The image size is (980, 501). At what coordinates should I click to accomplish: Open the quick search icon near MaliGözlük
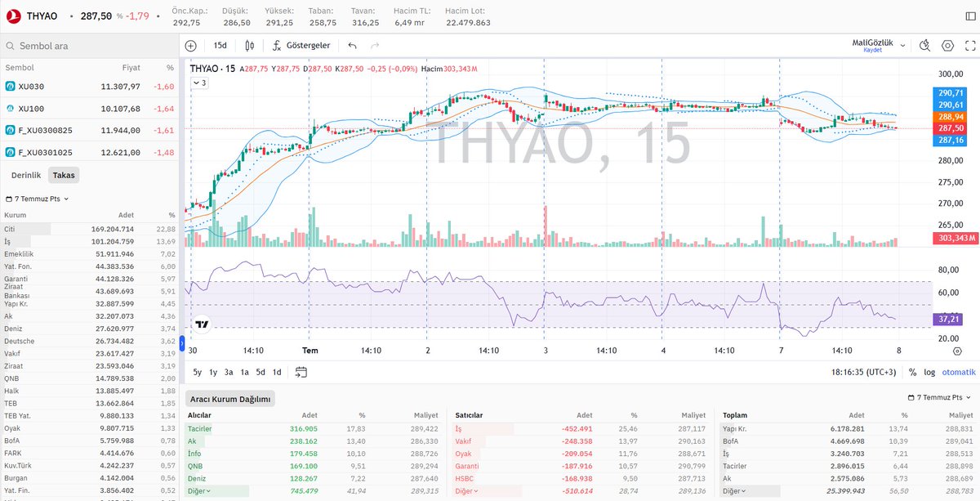coord(924,46)
